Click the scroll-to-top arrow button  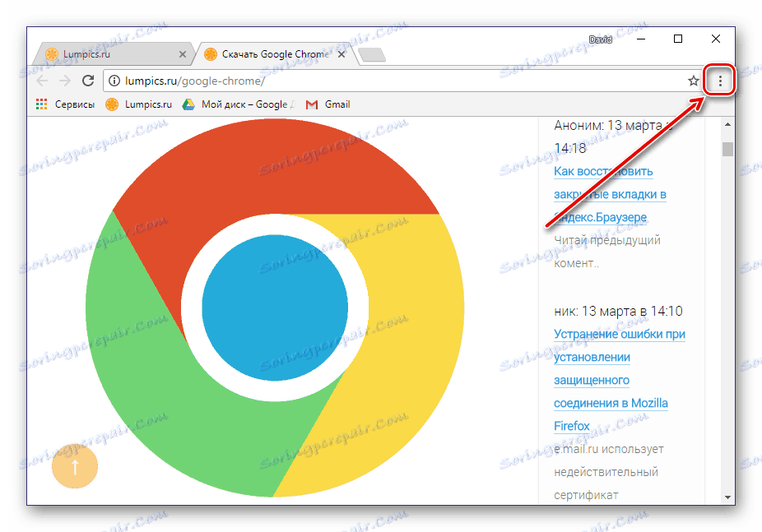(x=75, y=466)
